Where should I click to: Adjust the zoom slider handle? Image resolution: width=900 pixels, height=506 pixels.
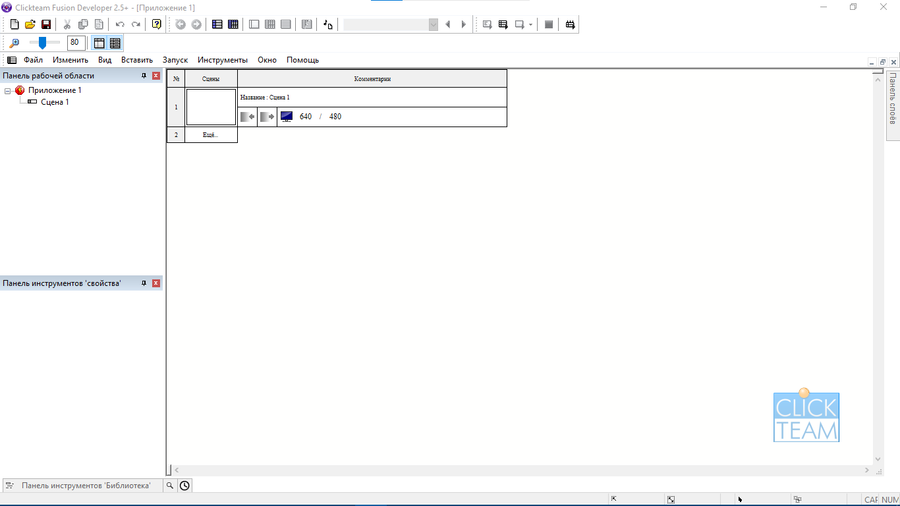42,42
